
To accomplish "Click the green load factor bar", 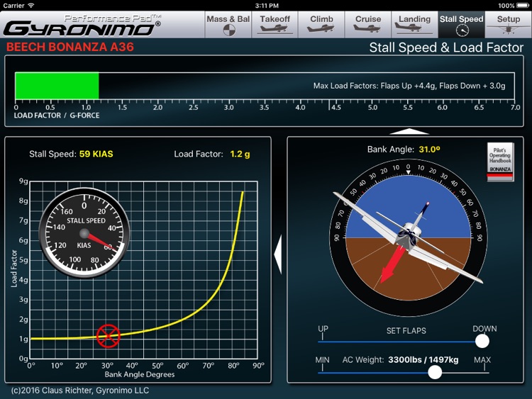I will tap(57, 86).
